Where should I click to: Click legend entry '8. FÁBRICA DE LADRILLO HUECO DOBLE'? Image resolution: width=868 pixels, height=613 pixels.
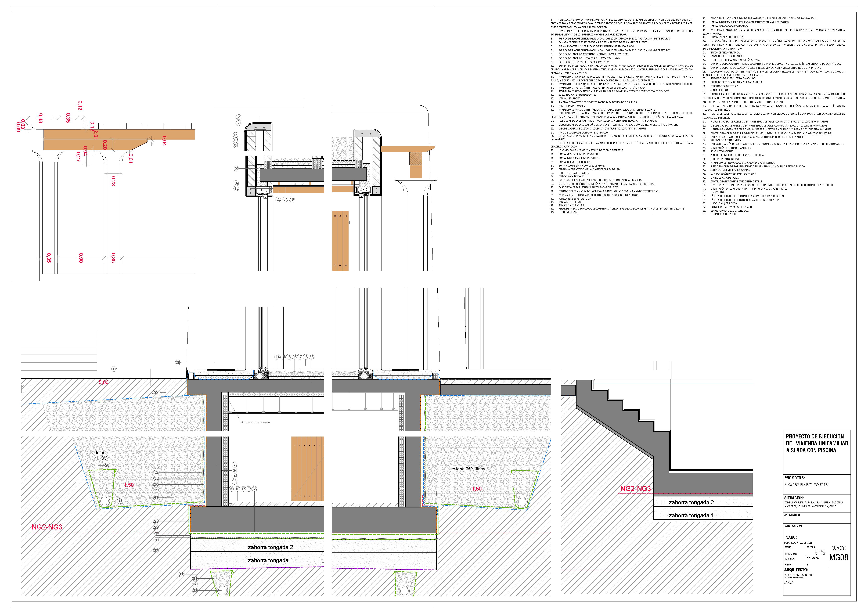coord(586,58)
